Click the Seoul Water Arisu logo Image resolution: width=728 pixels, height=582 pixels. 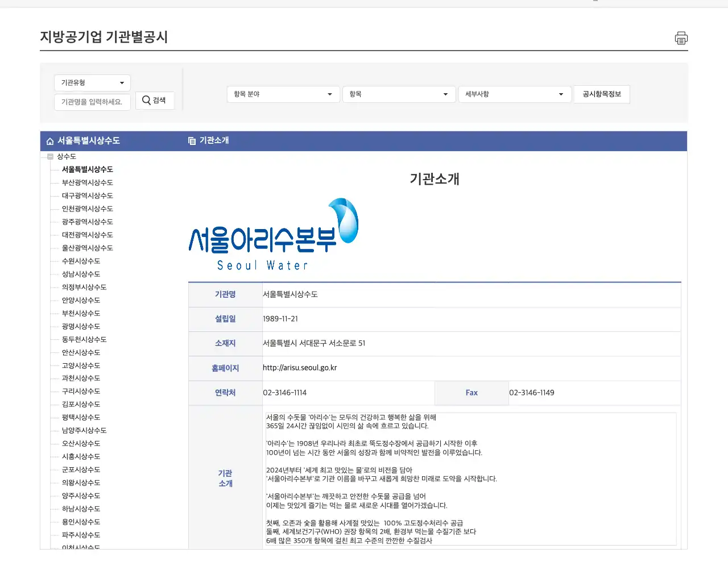pyautogui.click(x=273, y=233)
